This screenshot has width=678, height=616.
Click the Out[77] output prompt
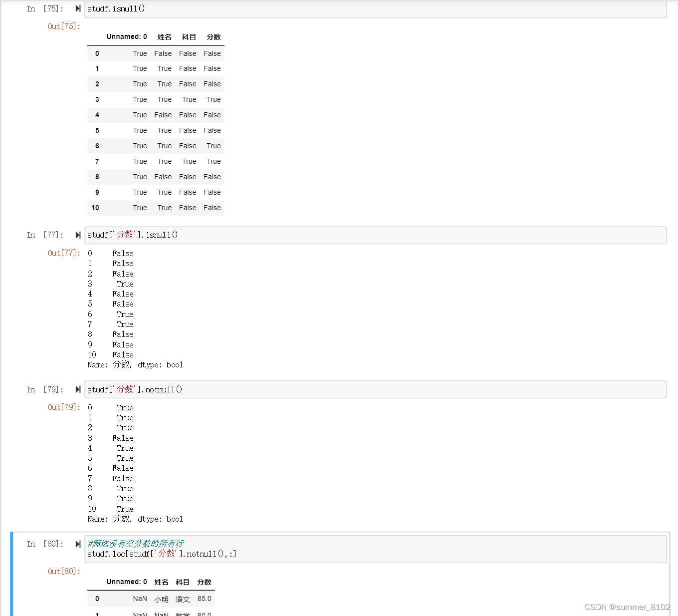pyautogui.click(x=64, y=253)
